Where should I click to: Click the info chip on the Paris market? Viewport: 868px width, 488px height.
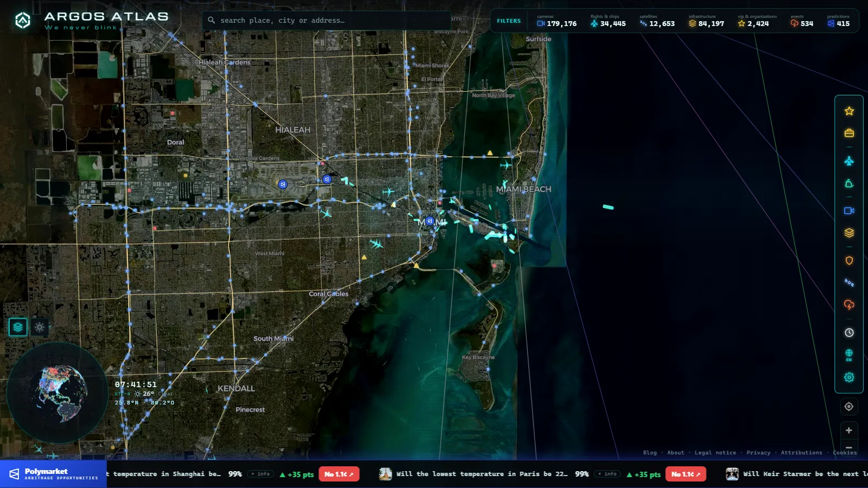pyautogui.click(x=608, y=474)
